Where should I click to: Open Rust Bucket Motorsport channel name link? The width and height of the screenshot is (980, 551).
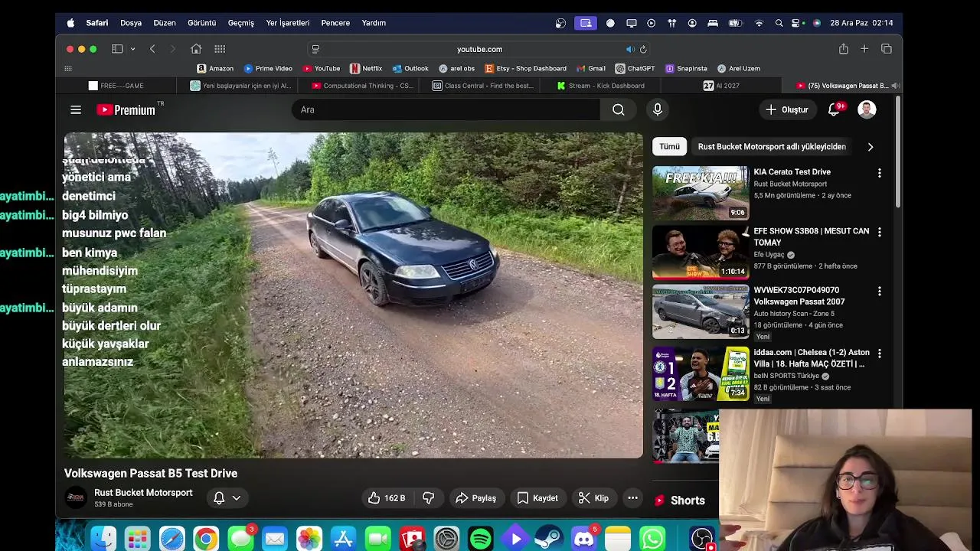click(143, 493)
